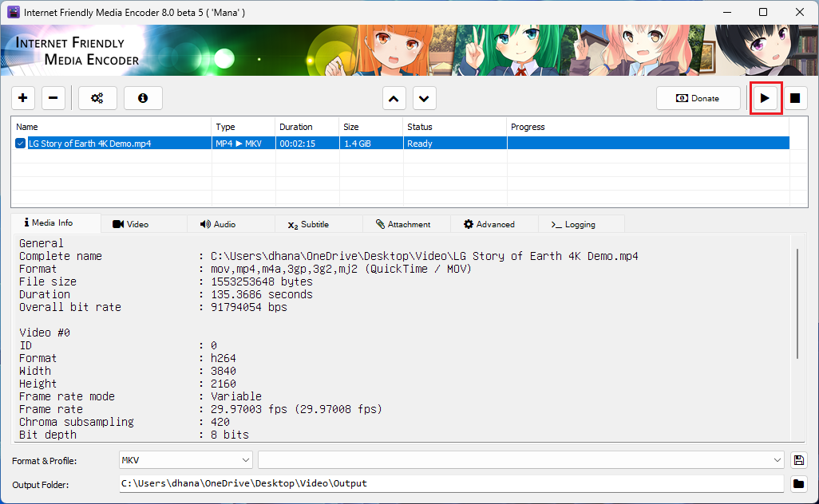Move item up with chevron-up button
Screen dimensions: 819x504
[394, 99]
